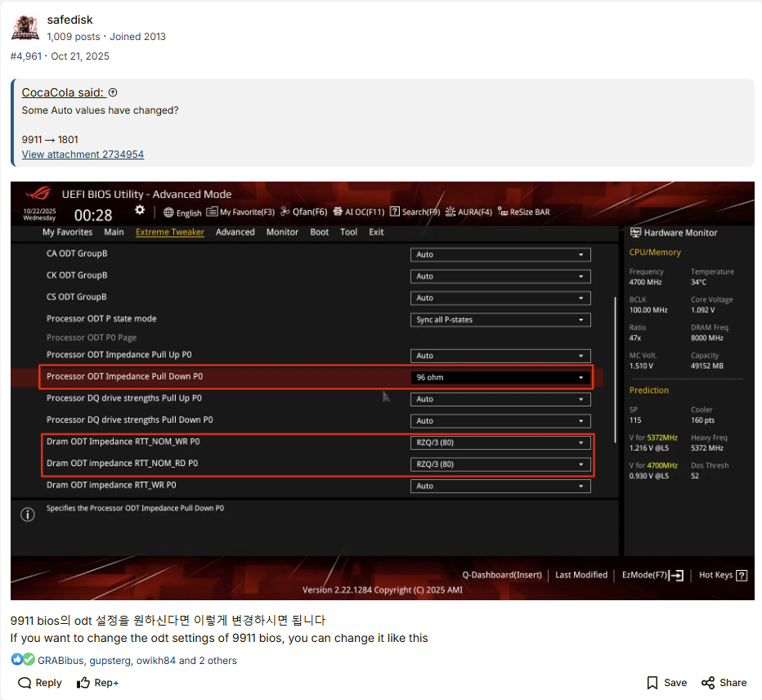Open the Monitor tab
Image resolution: width=762 pixels, height=700 pixels.
[x=282, y=232]
